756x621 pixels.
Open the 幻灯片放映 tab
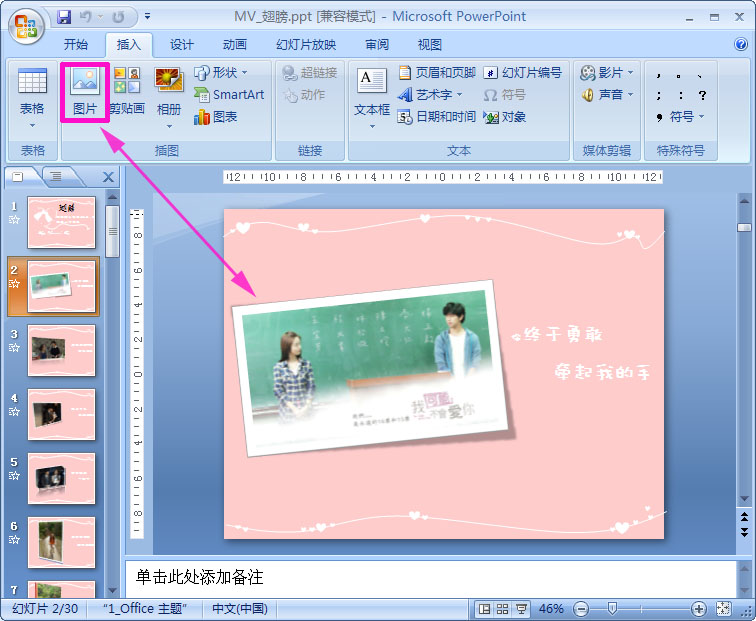click(x=306, y=45)
